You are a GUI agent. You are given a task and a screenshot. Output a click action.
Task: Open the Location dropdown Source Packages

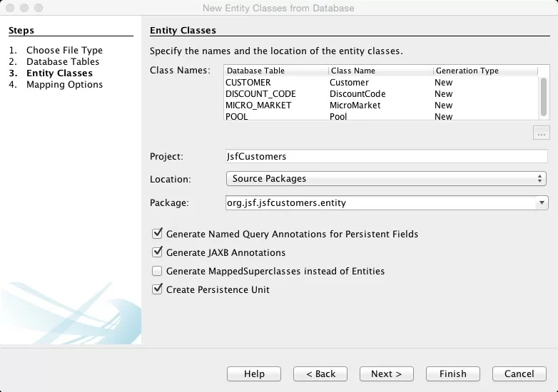click(x=386, y=179)
